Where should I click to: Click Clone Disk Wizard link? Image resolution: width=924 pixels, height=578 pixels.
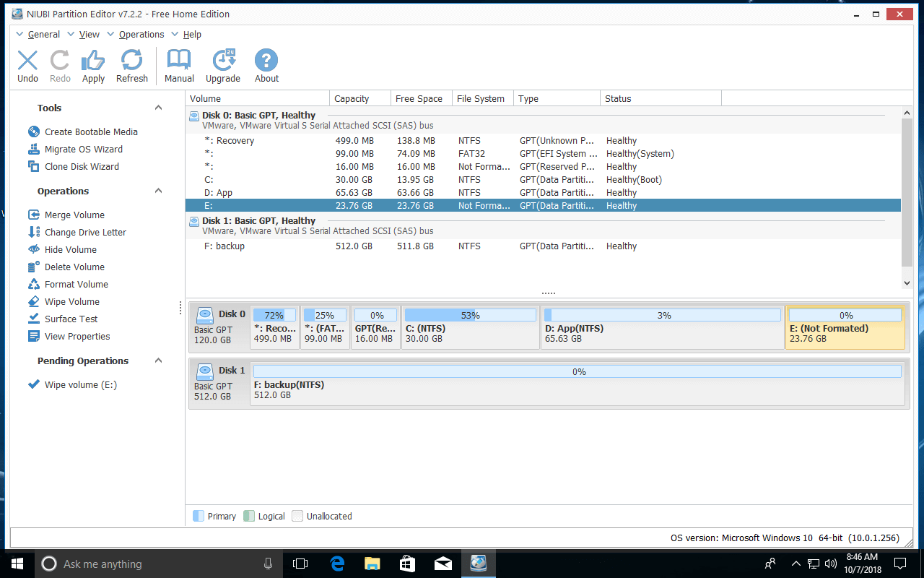click(82, 166)
